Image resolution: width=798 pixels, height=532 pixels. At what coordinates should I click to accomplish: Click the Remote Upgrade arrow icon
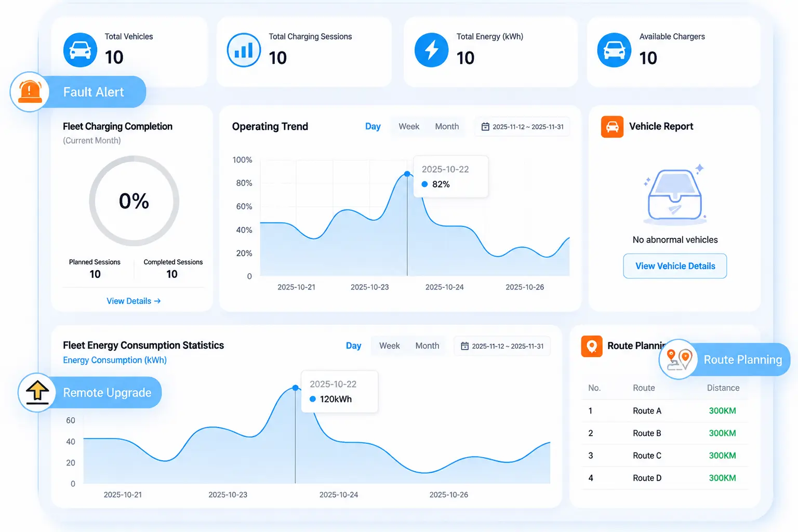click(x=37, y=392)
